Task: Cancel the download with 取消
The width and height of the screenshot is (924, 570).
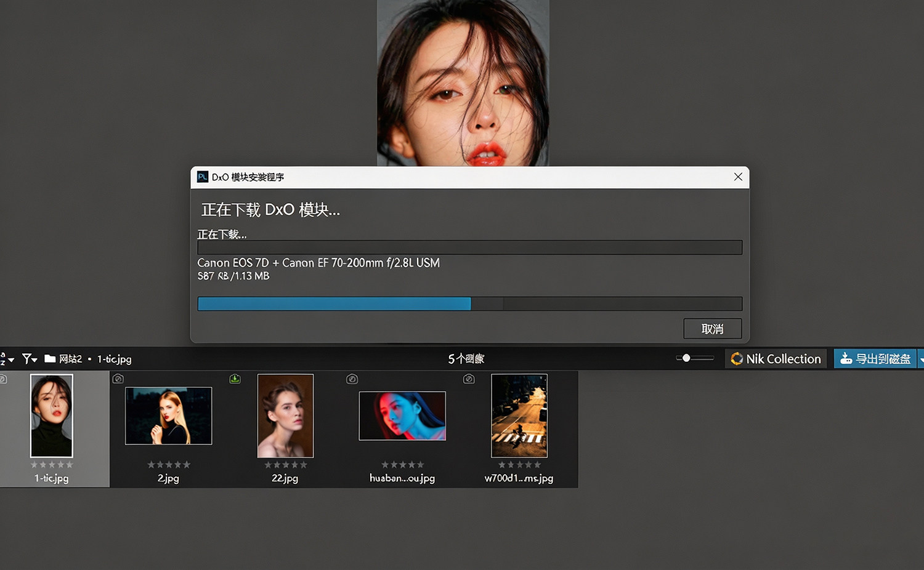Action: tap(713, 329)
